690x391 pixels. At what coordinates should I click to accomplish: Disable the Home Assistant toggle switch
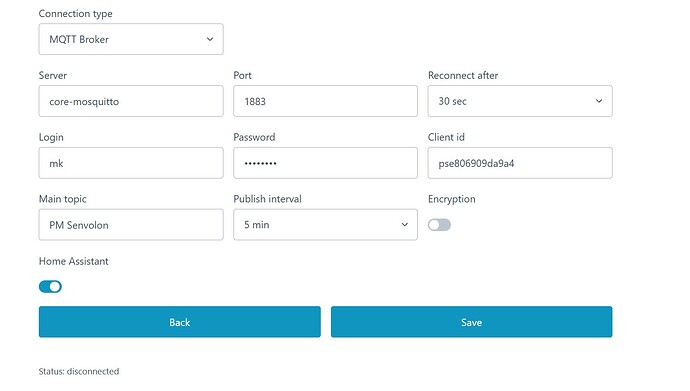coord(50,287)
